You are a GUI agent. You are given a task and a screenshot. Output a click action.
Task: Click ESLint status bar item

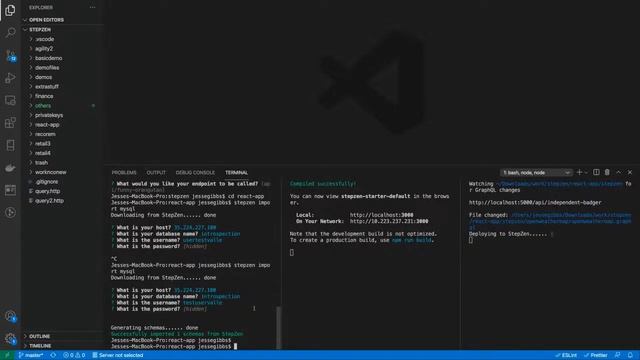[566, 355]
